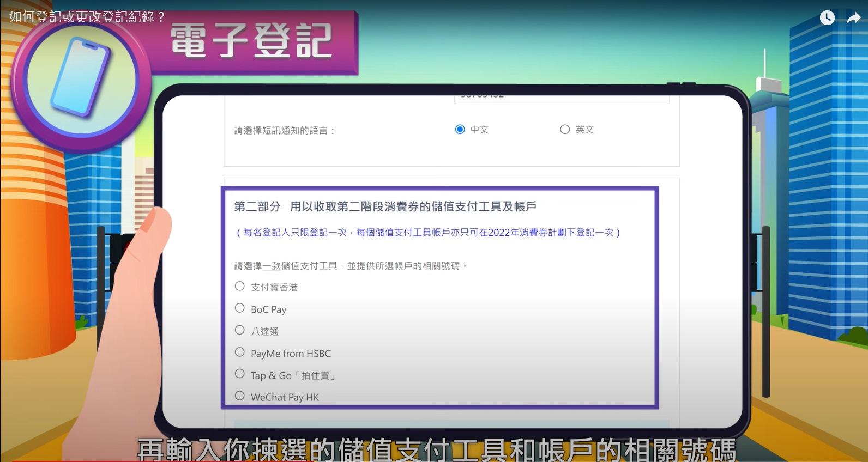Click the blue registration limit note
Viewport: 868px width, 462px height.
(x=428, y=233)
